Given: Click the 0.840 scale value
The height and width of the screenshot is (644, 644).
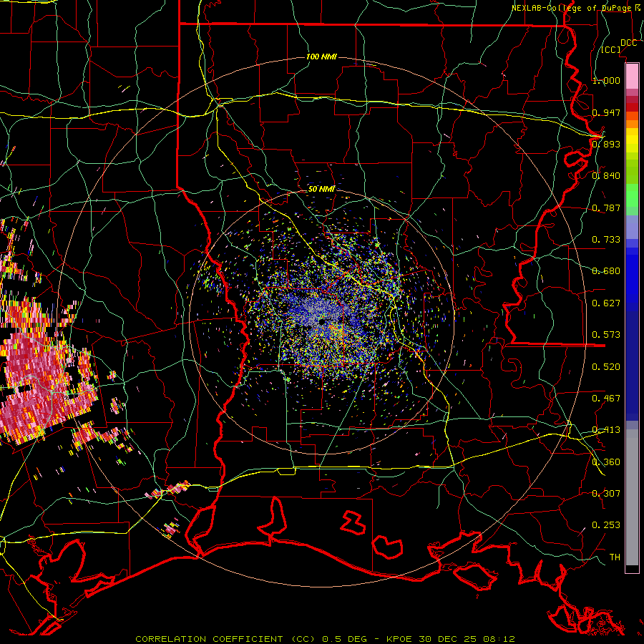Looking at the screenshot, I should pos(606,176).
